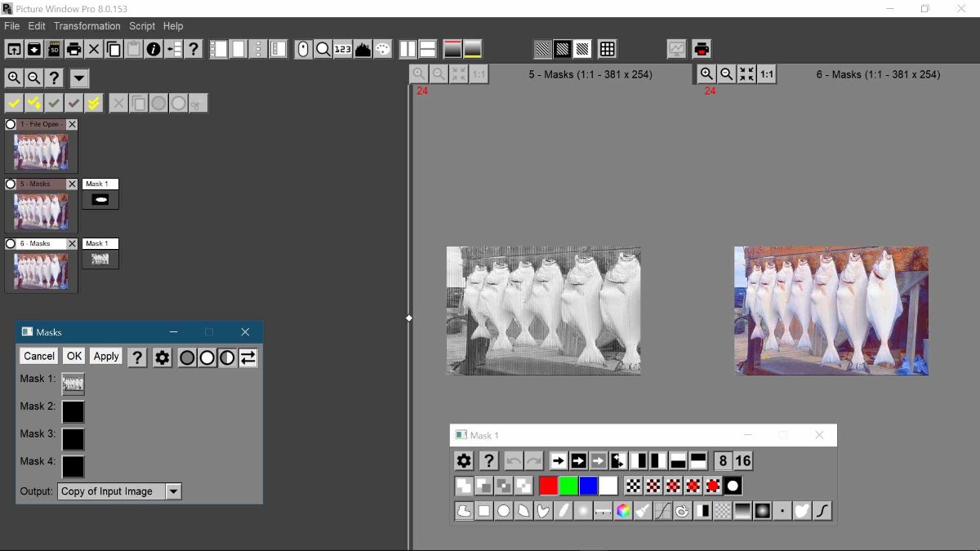Open the Transformation menu
The image size is (980, 551).
[x=87, y=26]
